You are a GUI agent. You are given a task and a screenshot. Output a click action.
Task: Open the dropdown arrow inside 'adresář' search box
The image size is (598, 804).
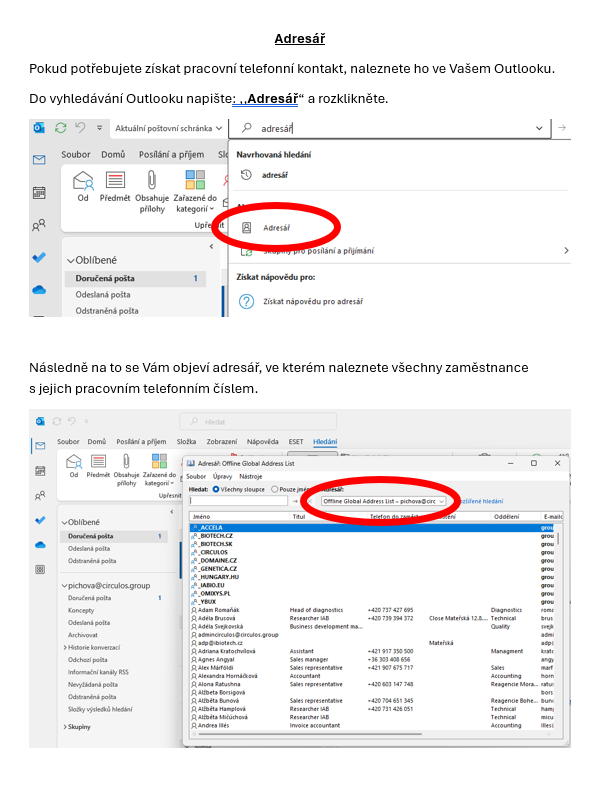pyautogui.click(x=539, y=128)
